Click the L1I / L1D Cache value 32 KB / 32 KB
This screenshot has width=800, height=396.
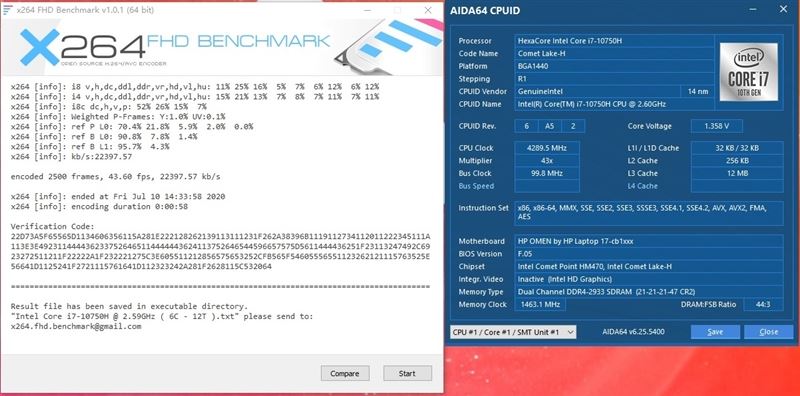pos(737,148)
